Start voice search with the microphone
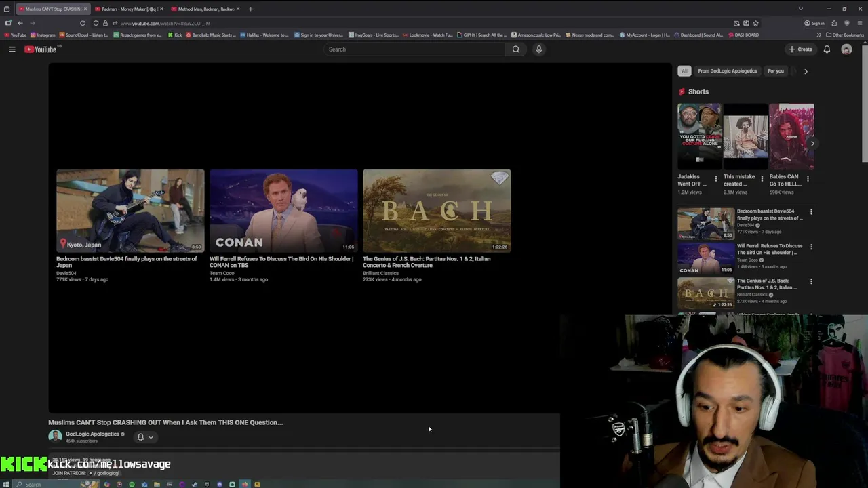The image size is (868, 488). [539, 49]
